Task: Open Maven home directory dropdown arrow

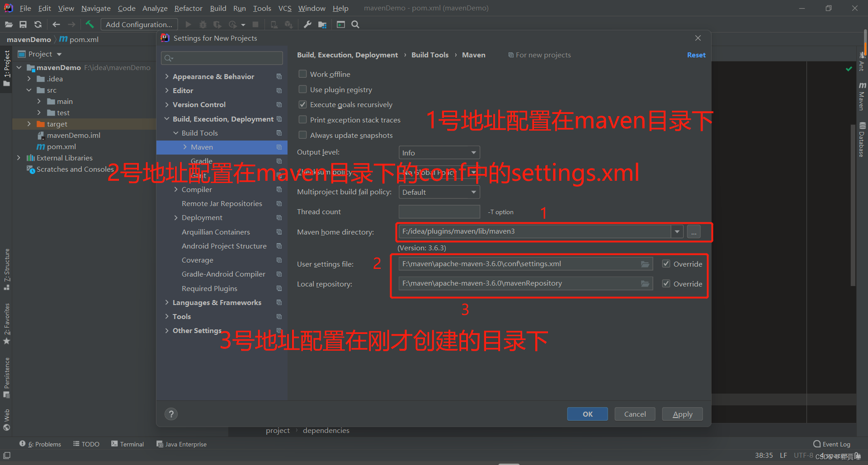Action: [677, 232]
